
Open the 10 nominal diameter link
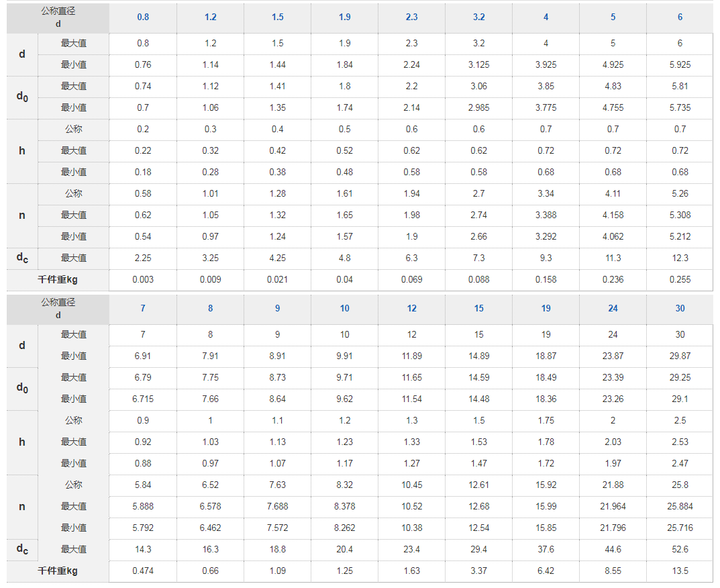[x=344, y=309]
